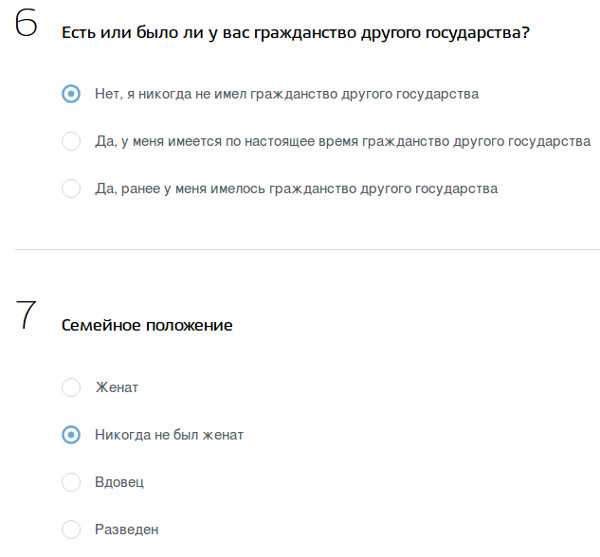This screenshot has height=557, width=600.
Task: Mark the 'Разведен' radio button circle
Action: [71, 529]
